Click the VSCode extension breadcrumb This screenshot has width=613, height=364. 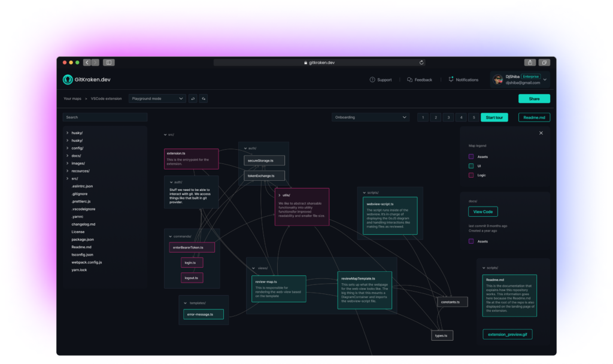tap(107, 99)
